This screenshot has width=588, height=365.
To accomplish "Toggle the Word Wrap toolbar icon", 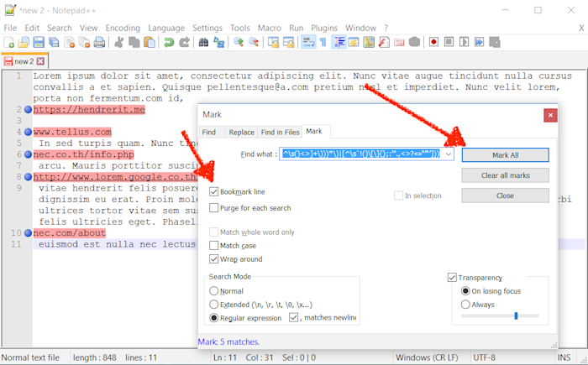I will (x=308, y=42).
